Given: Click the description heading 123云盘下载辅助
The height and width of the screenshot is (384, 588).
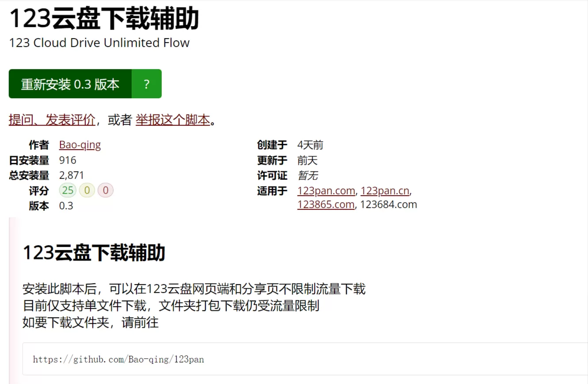Looking at the screenshot, I should tap(94, 253).
